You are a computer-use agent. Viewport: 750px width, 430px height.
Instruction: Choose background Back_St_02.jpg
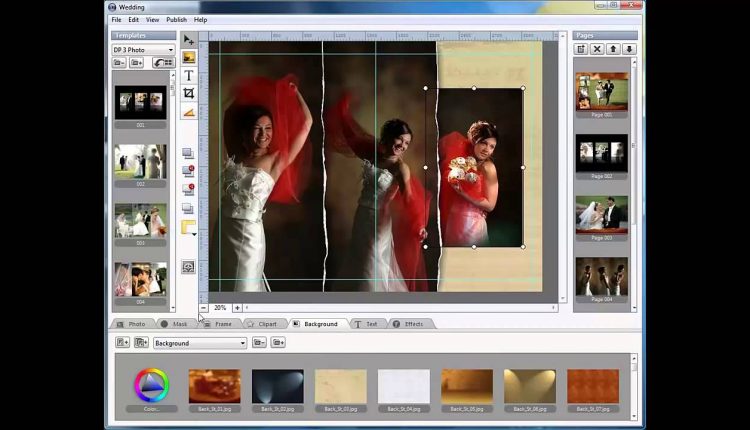pos(277,386)
